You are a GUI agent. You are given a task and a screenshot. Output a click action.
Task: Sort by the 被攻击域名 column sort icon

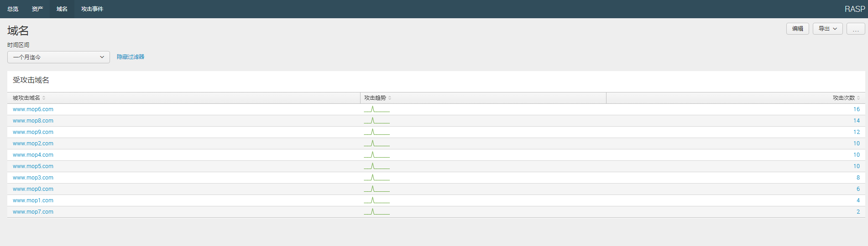44,98
